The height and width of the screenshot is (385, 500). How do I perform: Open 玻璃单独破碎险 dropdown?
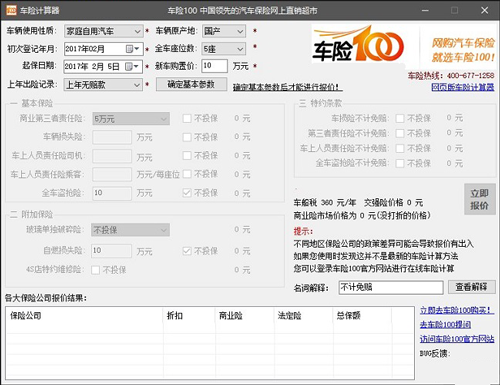(130, 230)
